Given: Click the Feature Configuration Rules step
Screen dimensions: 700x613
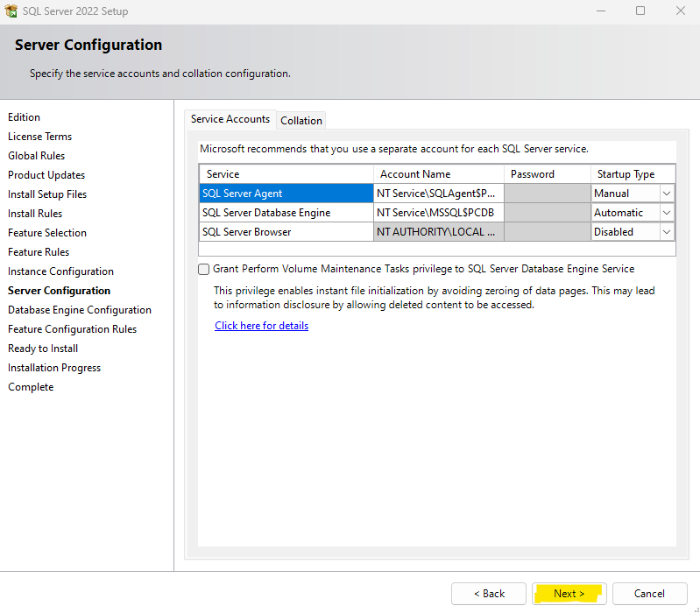Looking at the screenshot, I should pos(73,329).
